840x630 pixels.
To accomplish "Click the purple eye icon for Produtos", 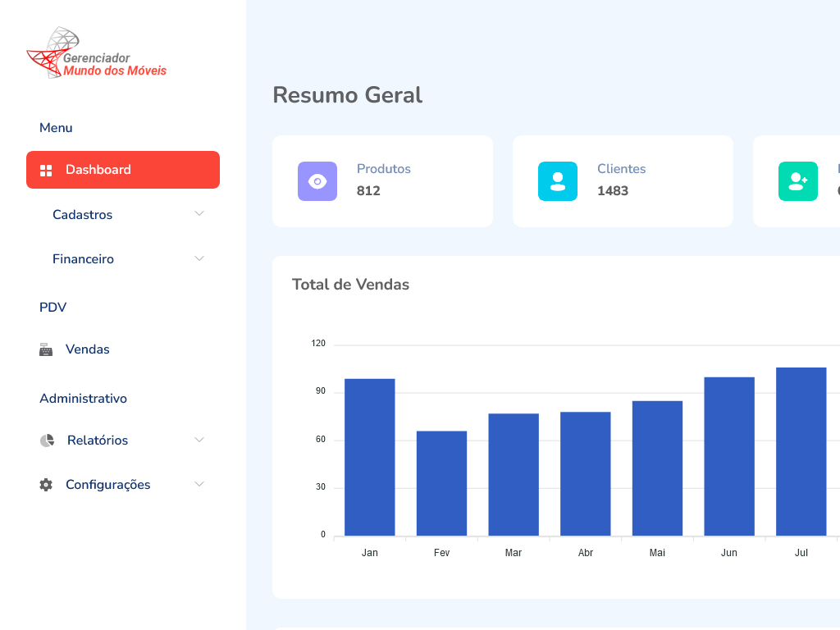I will click(x=317, y=181).
